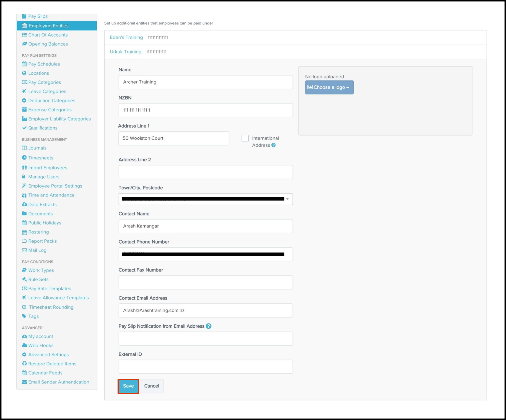Click the Data Extracts cloud download icon
The image size is (506, 420).
pyautogui.click(x=24, y=204)
